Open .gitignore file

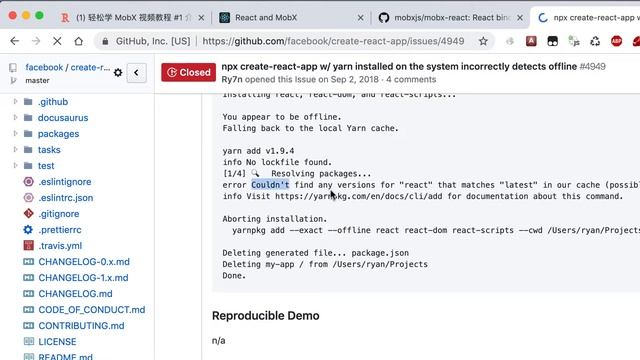click(58, 214)
